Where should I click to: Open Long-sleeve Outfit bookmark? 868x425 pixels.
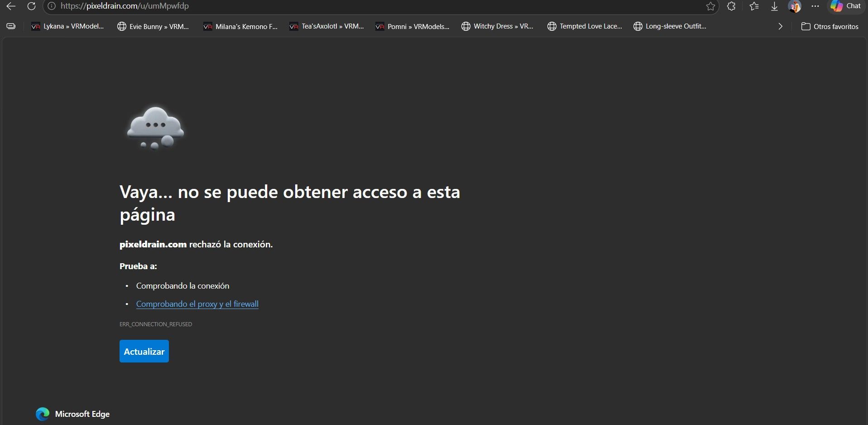pos(670,26)
